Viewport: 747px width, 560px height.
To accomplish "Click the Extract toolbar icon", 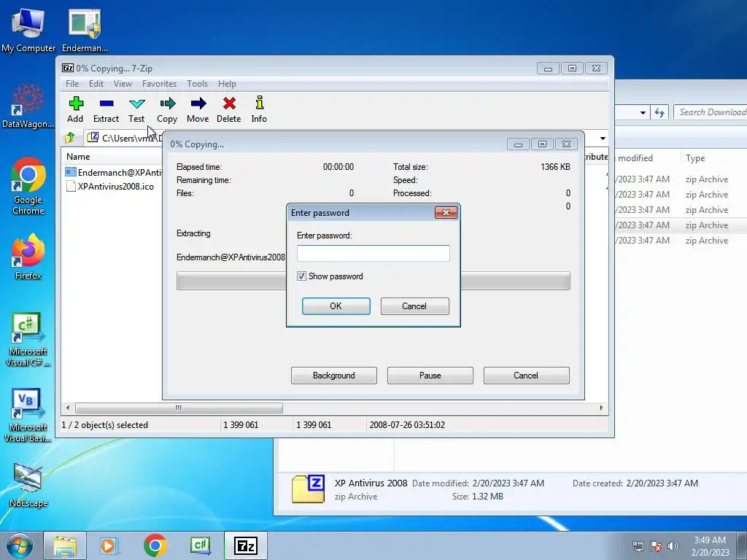I will [106, 109].
